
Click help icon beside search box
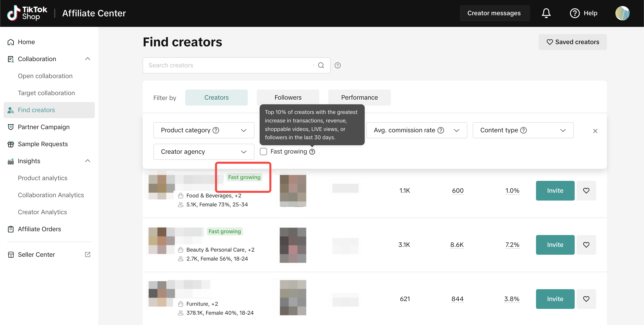337,65
